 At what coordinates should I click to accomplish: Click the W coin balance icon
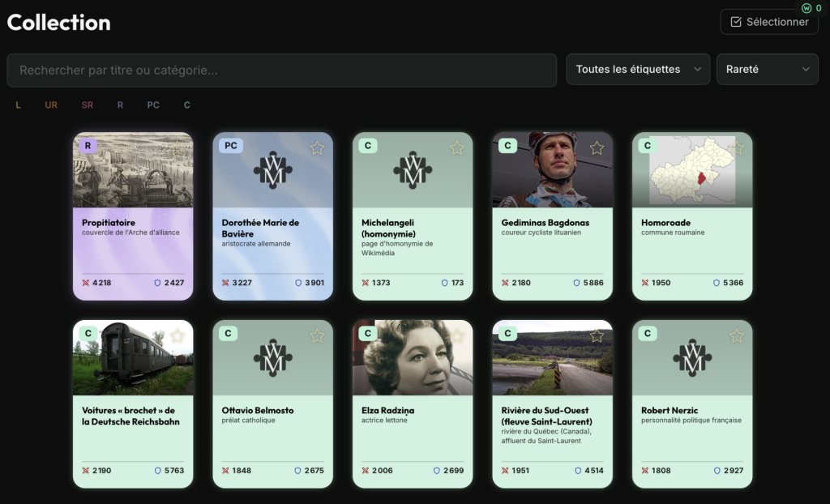[x=806, y=8]
